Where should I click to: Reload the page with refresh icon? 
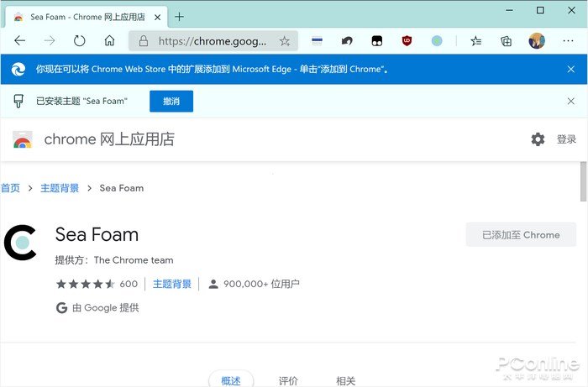pyautogui.click(x=80, y=40)
